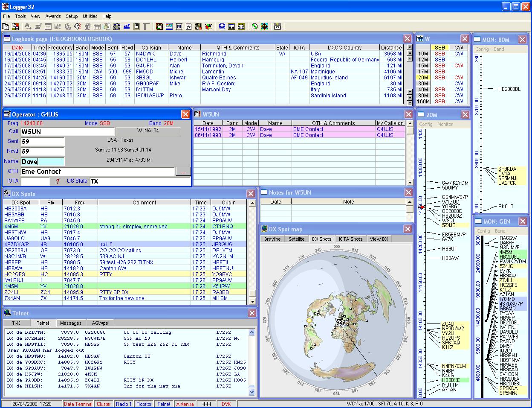The height and width of the screenshot is (408, 532).
Task: Toggle the Cluster indicator in status bar
Action: pyautogui.click(x=104, y=404)
